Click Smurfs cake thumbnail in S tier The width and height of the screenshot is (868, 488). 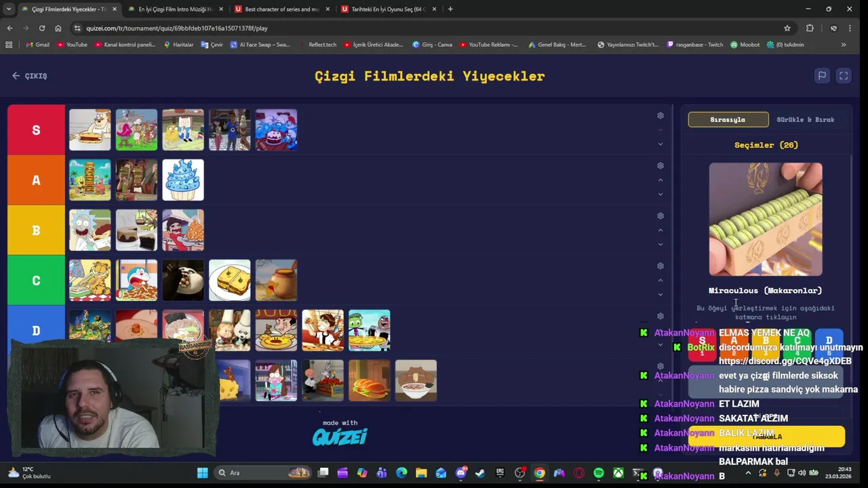tap(276, 130)
